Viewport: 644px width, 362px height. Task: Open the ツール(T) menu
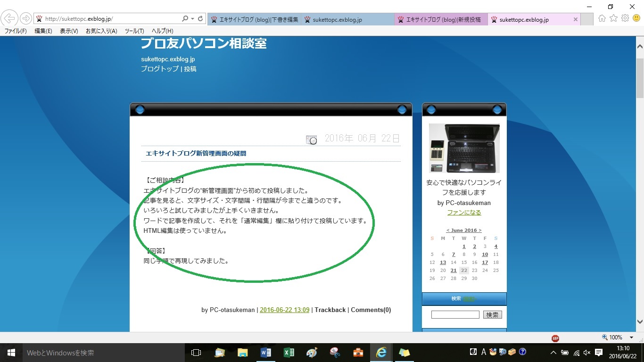[x=134, y=31]
